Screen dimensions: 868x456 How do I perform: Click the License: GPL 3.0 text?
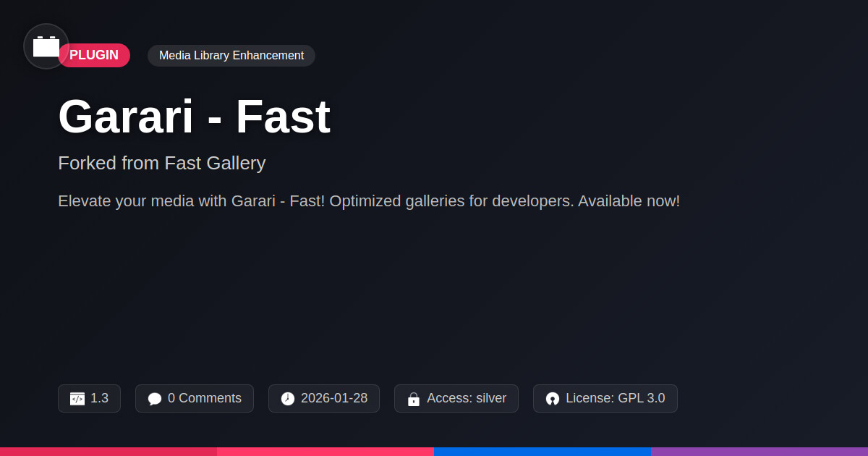pos(615,398)
